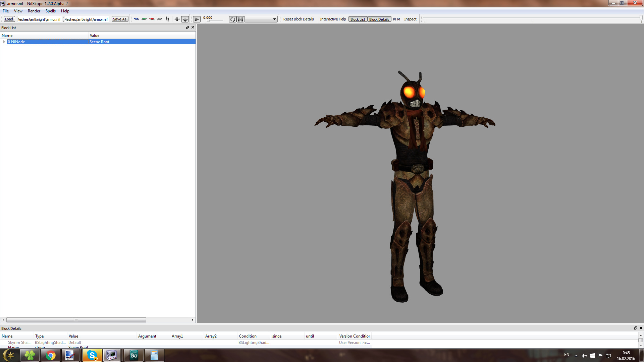
Task: Open the Help menu
Action: [65, 11]
